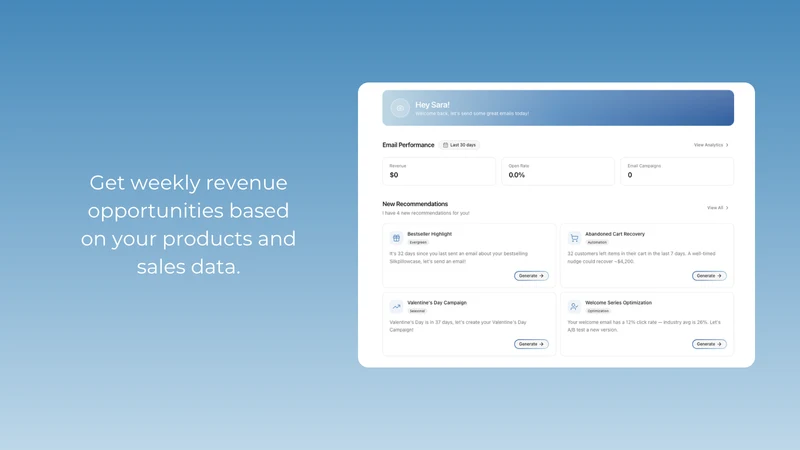Click the Abandoned Cart Recovery title

coord(615,234)
